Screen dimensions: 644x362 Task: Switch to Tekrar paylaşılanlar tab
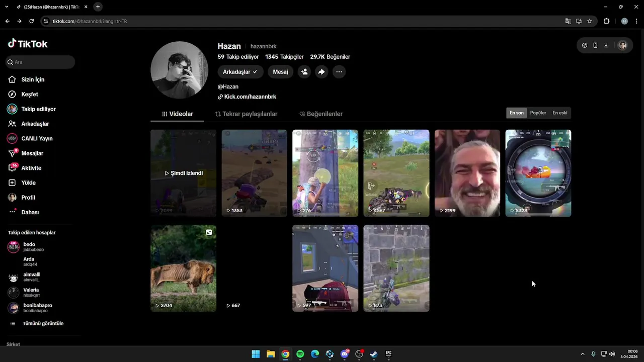coord(246,114)
